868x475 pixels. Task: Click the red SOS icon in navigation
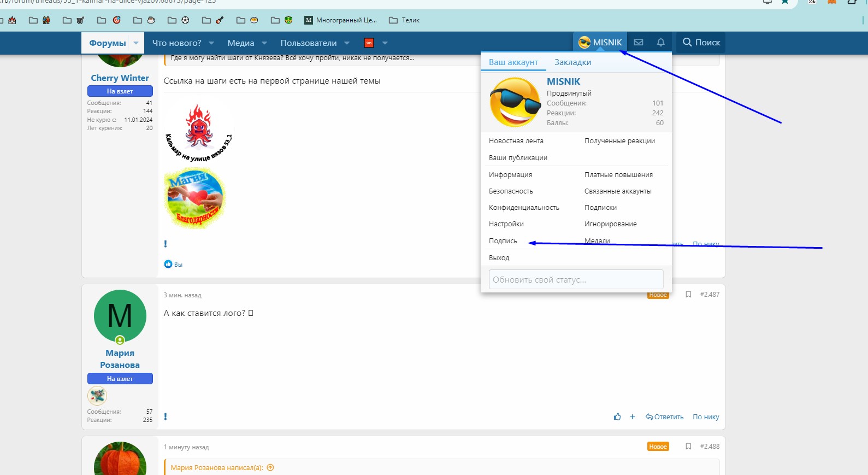[369, 43]
